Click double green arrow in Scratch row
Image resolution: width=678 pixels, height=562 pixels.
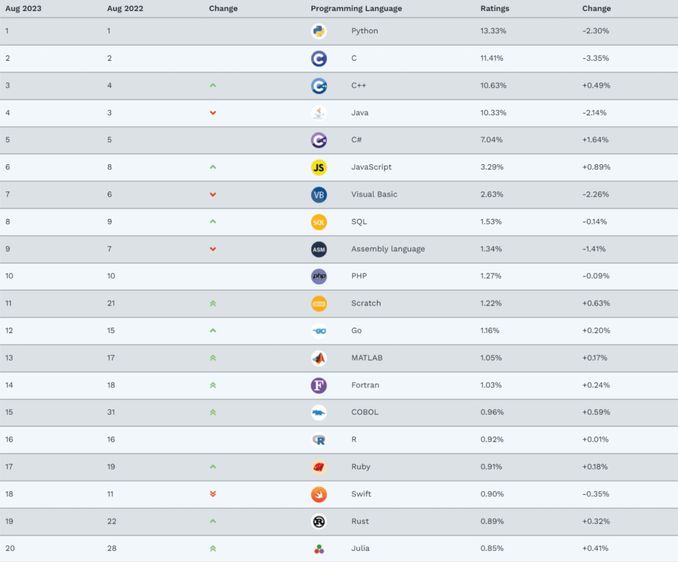(213, 303)
